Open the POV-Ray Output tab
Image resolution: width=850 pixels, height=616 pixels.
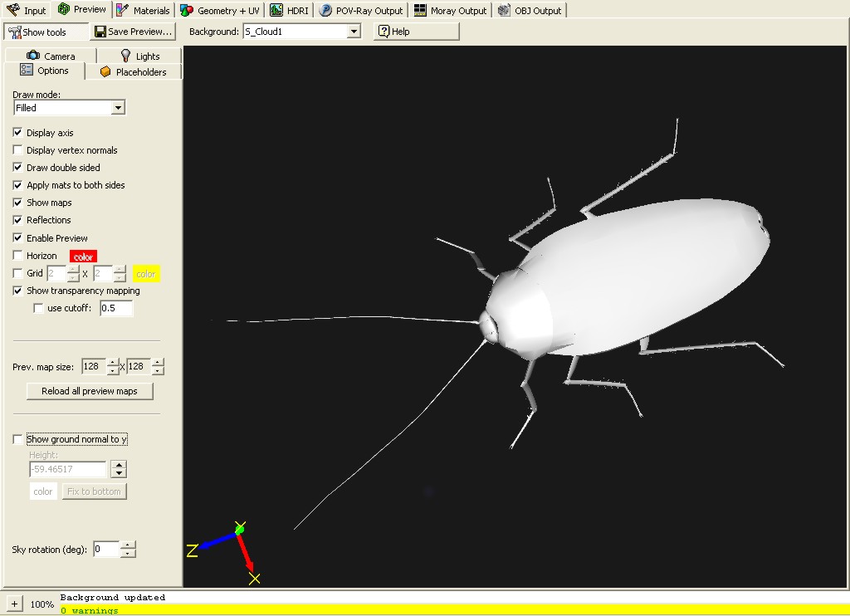(360, 11)
